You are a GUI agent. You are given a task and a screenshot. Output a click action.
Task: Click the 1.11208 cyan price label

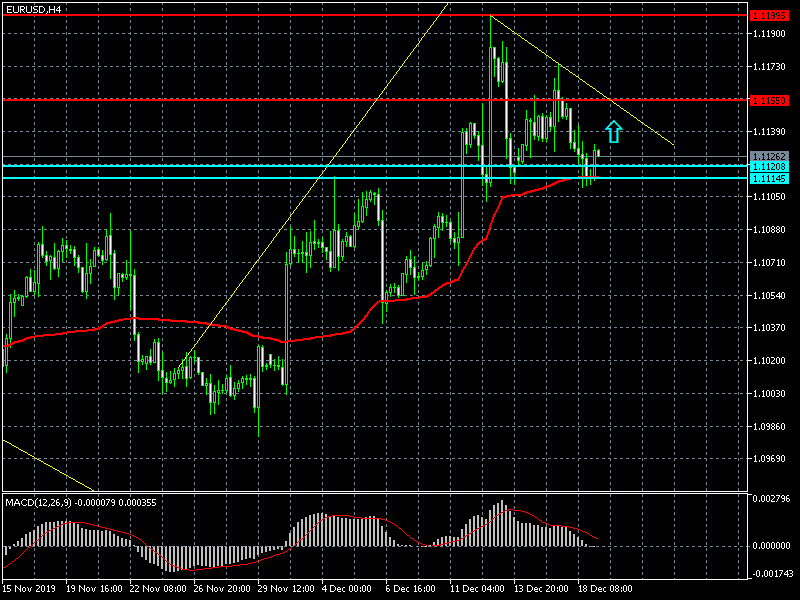[769, 167]
